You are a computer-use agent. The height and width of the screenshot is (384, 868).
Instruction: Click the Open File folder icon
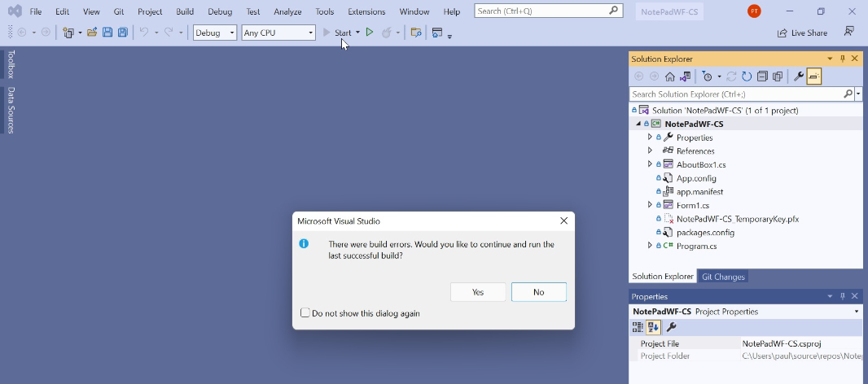tap(92, 33)
